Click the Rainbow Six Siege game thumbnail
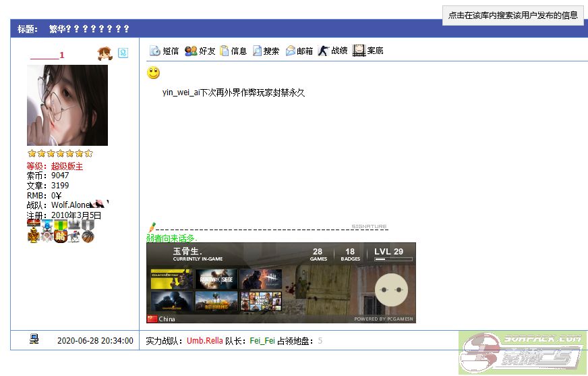588x376 pixels. pos(216,279)
